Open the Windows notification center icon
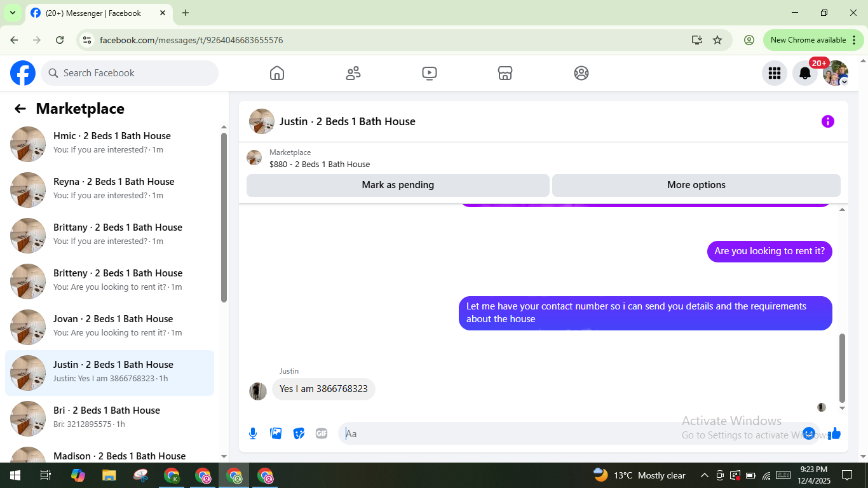This screenshot has width=868, height=488. coord(847,475)
